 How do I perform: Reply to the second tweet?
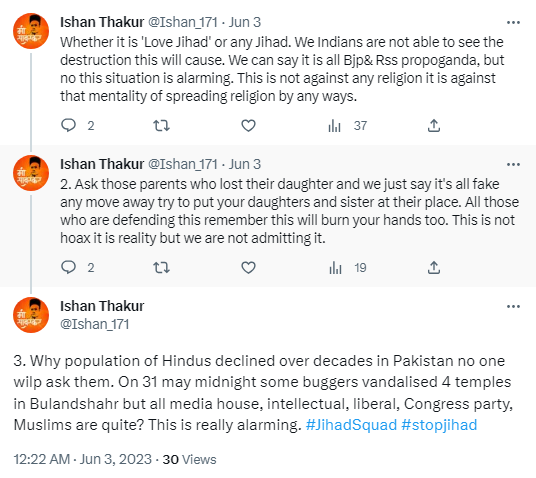pyautogui.click(x=68, y=267)
